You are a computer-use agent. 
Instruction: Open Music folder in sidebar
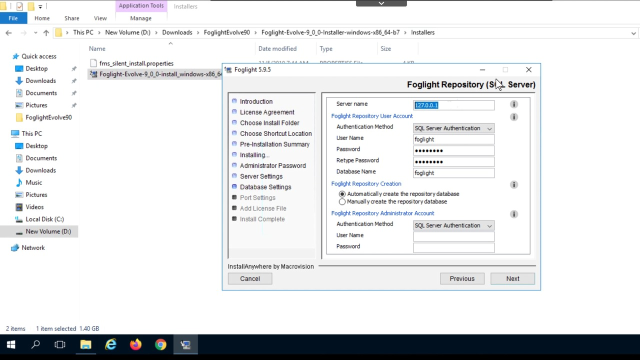[33, 182]
